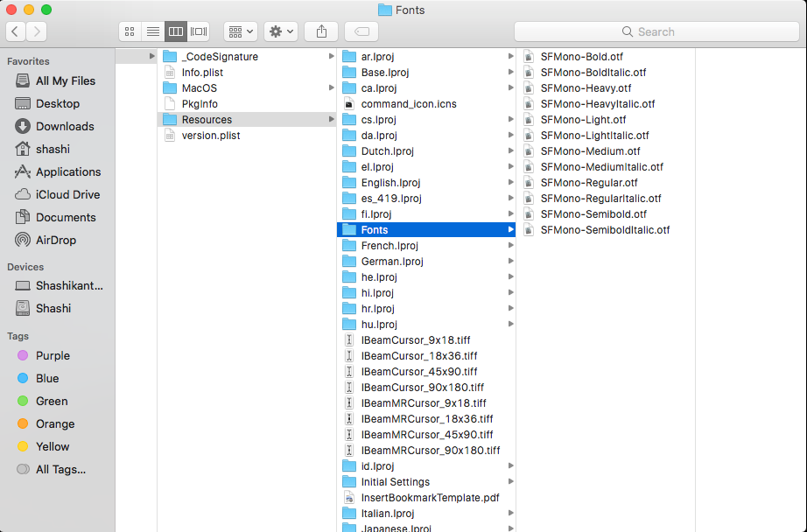This screenshot has height=532, width=807.
Task: Select the Fonts folder
Action: point(426,229)
